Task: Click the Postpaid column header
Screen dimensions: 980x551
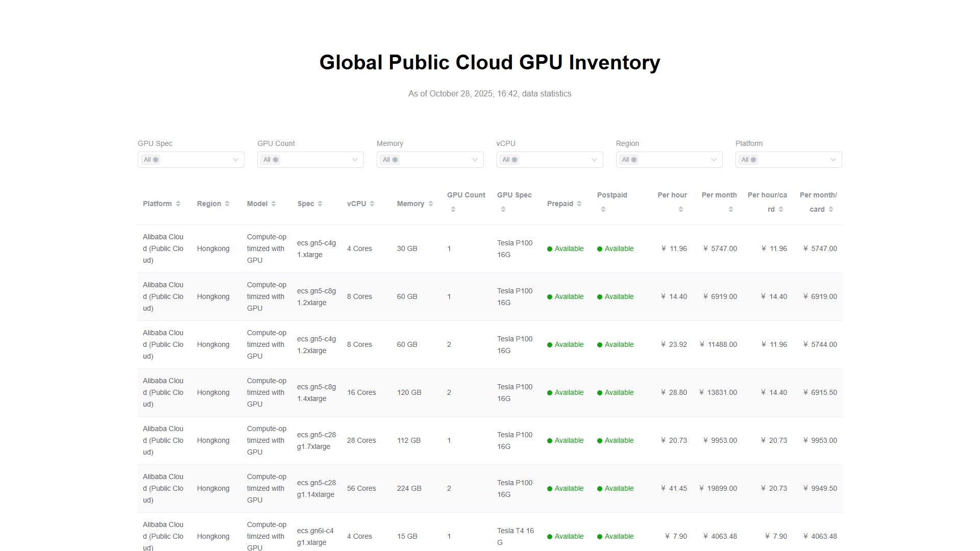Action: [x=612, y=195]
